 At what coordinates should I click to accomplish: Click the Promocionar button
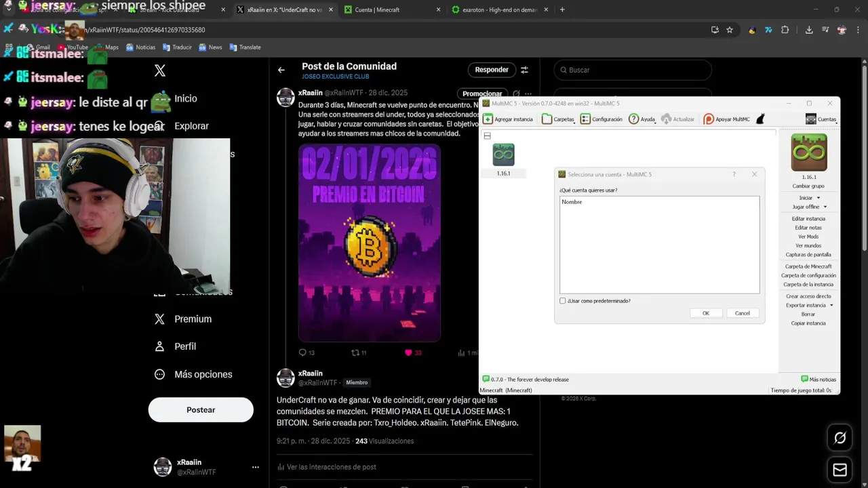[482, 94]
